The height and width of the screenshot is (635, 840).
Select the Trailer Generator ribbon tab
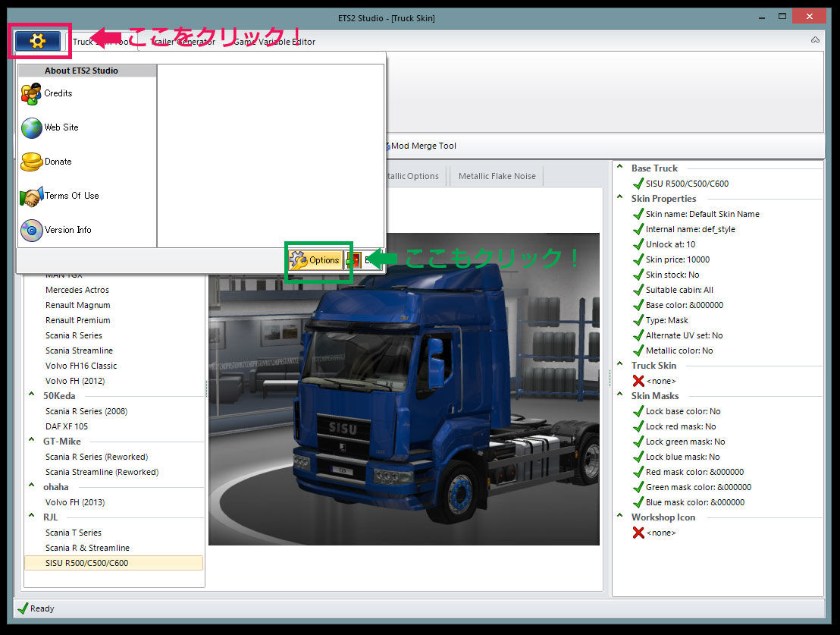[x=183, y=42]
